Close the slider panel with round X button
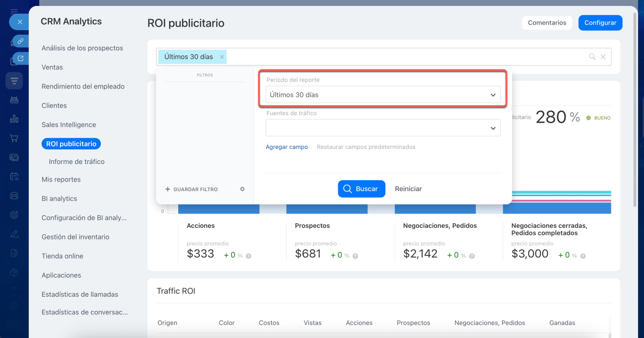The width and height of the screenshot is (644, 338). (20, 22)
